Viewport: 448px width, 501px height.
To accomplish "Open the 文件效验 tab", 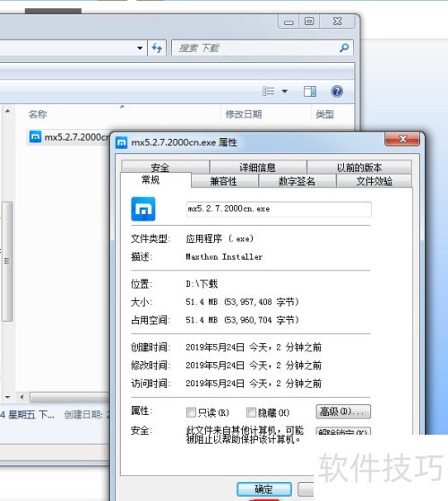I will pyautogui.click(x=374, y=181).
